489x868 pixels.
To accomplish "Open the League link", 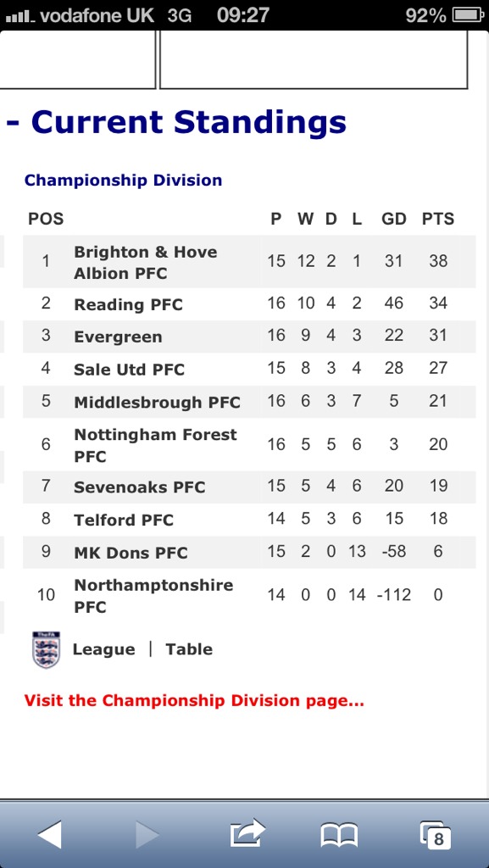I will 104,649.
